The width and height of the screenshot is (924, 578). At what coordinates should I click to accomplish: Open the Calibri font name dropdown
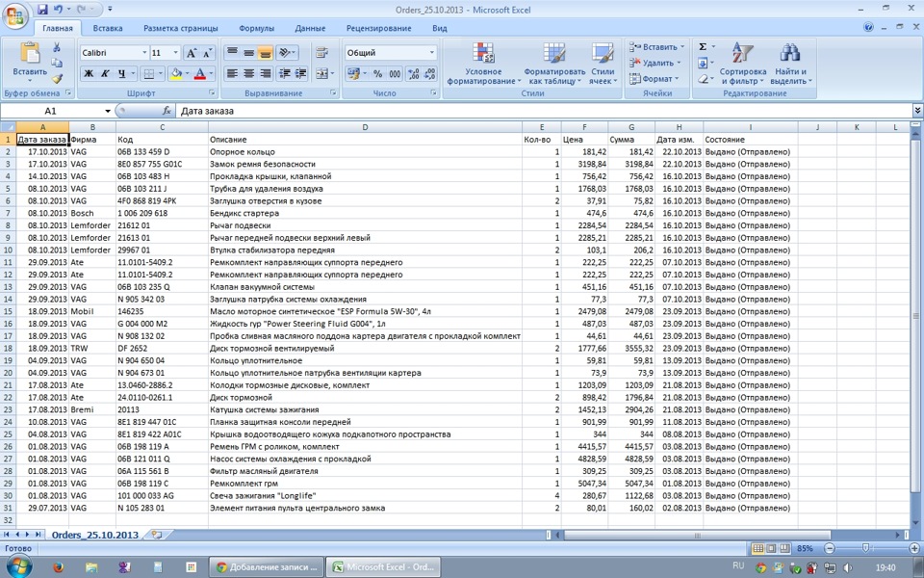144,53
